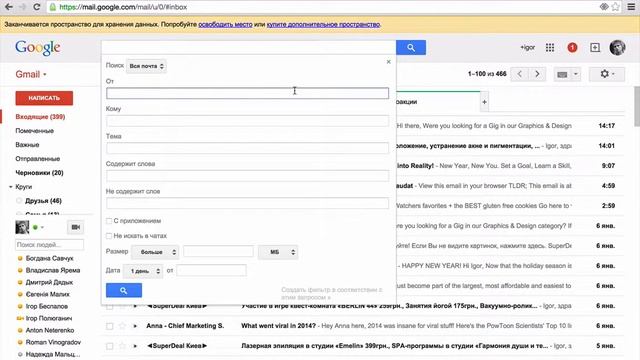Click in the 'Содержит слова' field
The height and width of the screenshot is (360, 640).
pyautogui.click(x=247, y=176)
